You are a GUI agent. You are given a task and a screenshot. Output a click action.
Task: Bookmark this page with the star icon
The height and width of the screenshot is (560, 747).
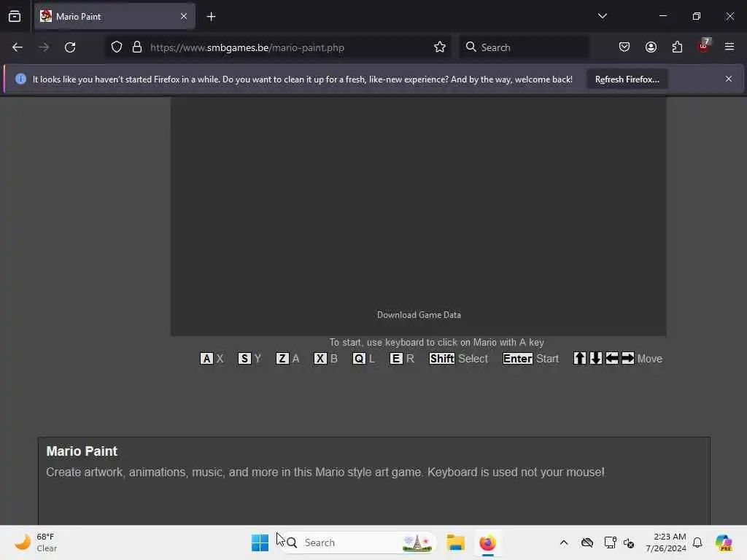440,47
